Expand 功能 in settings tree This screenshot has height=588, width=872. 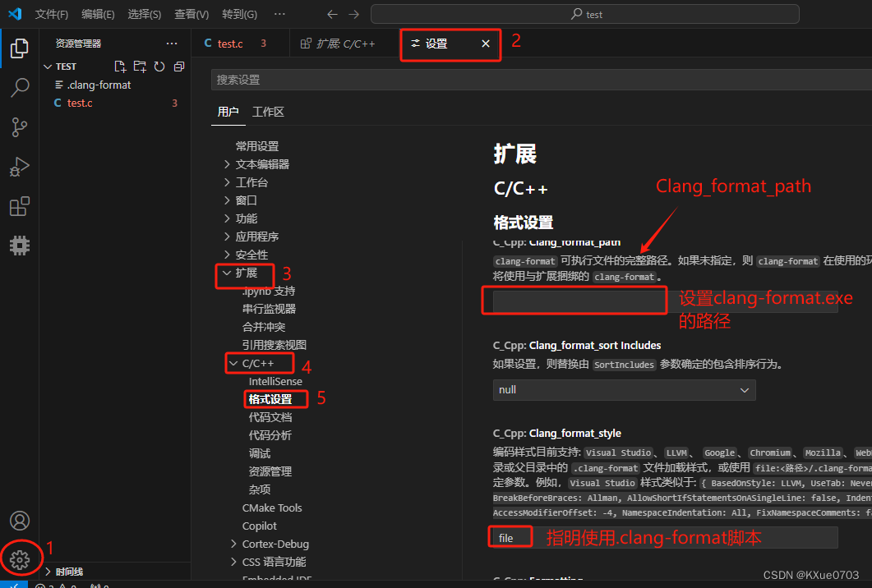pos(227,218)
